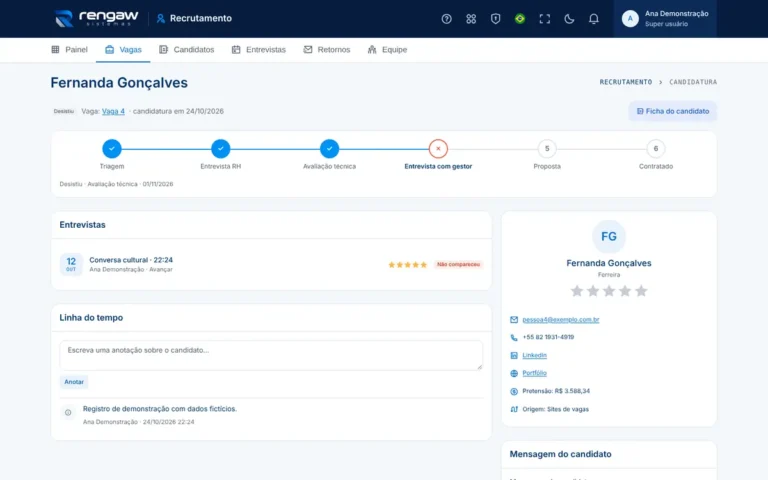This screenshot has height=480, width=768.
Task: Click the Vagas briefcase icon
Action: [x=109, y=49]
